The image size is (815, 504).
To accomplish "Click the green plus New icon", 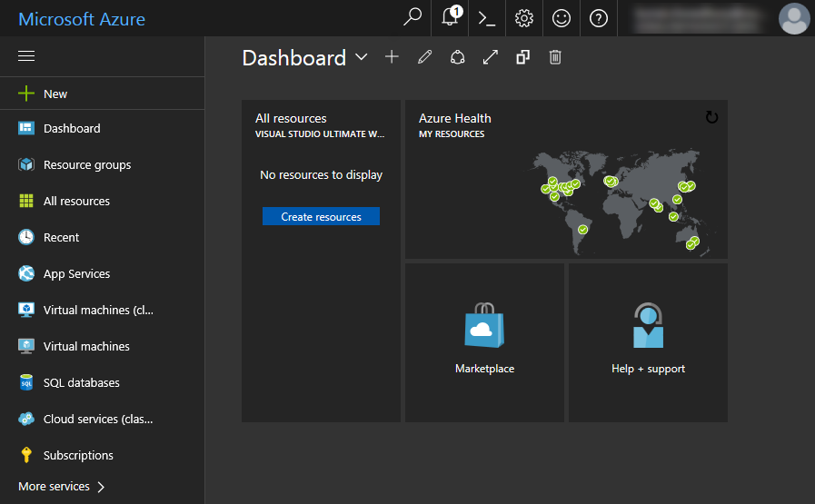I will point(26,94).
